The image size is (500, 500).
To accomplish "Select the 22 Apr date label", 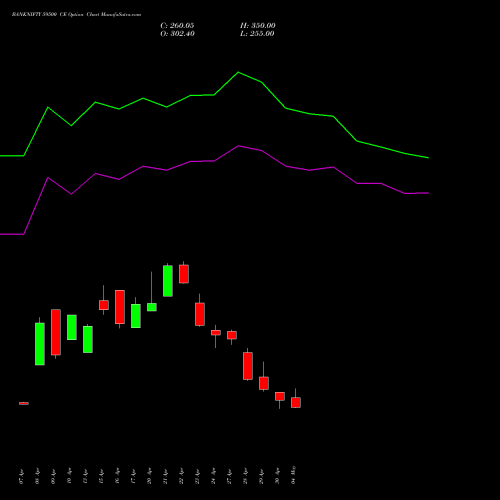I will [182, 477].
